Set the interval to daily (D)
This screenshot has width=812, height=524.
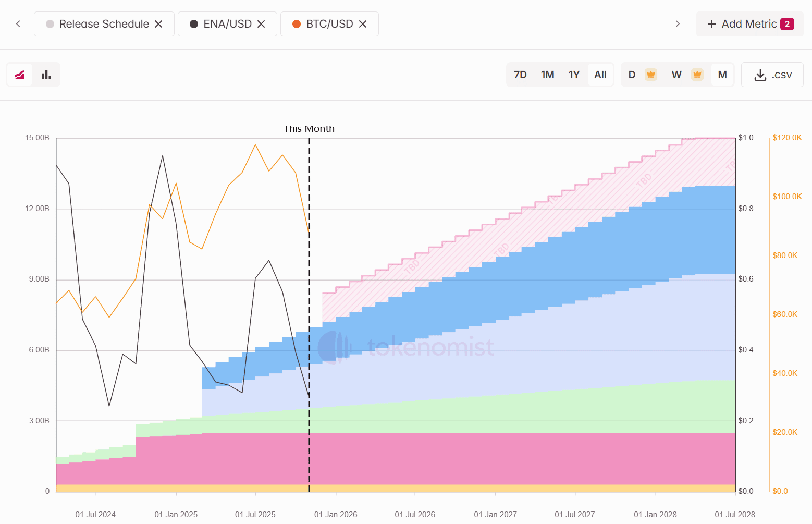coord(632,75)
